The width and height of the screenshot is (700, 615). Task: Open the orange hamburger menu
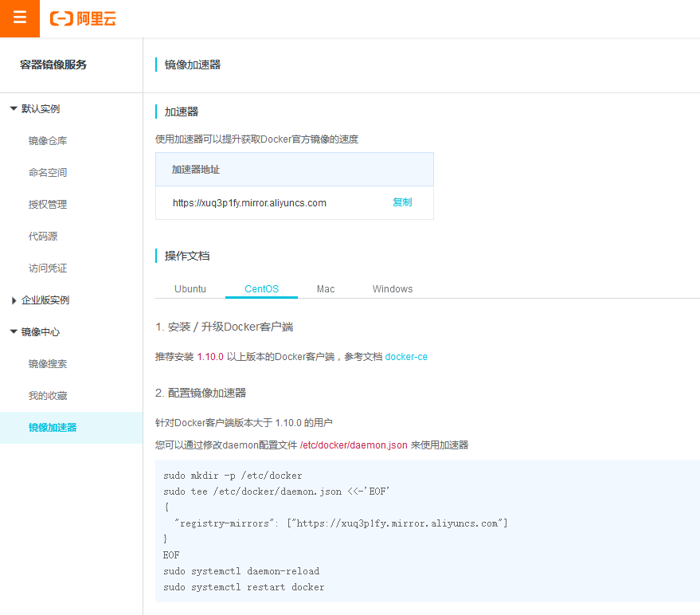click(x=20, y=18)
